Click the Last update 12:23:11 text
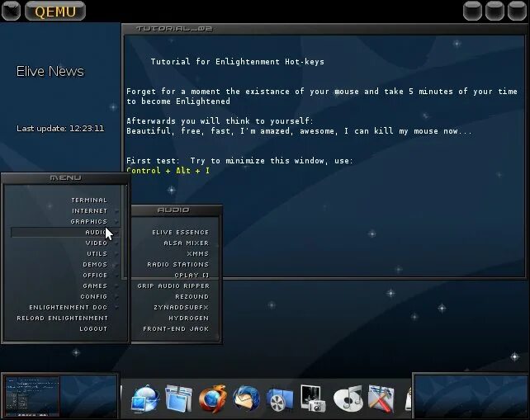The width and height of the screenshot is (530, 420). click(x=60, y=129)
